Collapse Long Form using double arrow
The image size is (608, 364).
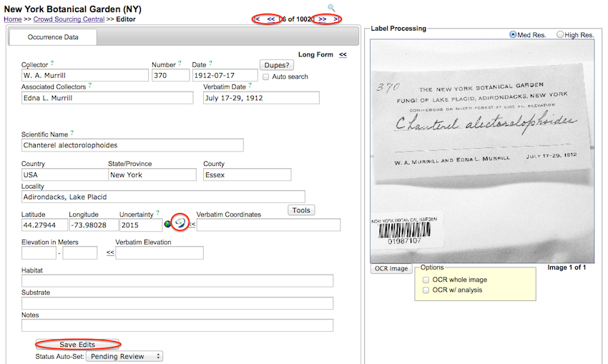[x=343, y=54]
